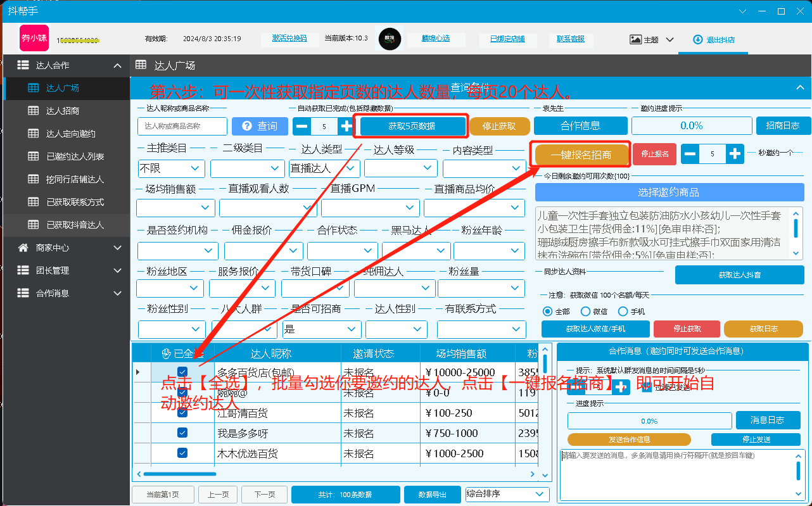Click the 获取达人抖音 button
Image resolution: width=812 pixels, height=506 pixels.
pyautogui.click(x=739, y=275)
